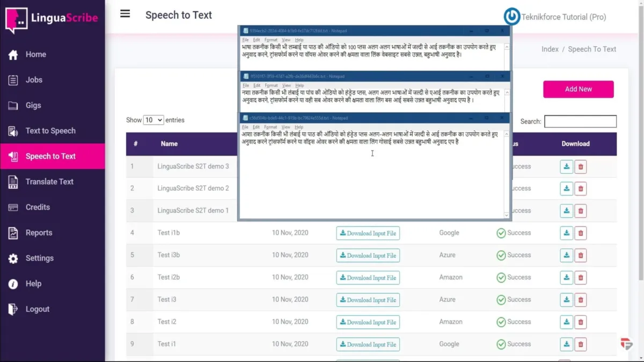
Task: Delete LinguaScribe S2T demo 3 row
Action: coord(580,167)
